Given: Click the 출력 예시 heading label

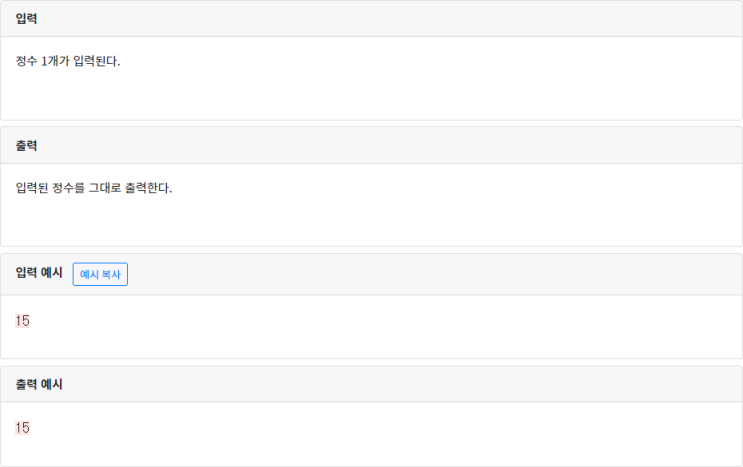Looking at the screenshot, I should tap(39, 384).
